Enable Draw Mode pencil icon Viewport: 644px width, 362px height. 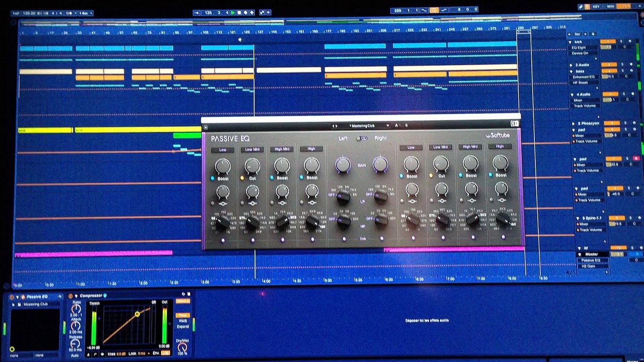tap(581, 7)
